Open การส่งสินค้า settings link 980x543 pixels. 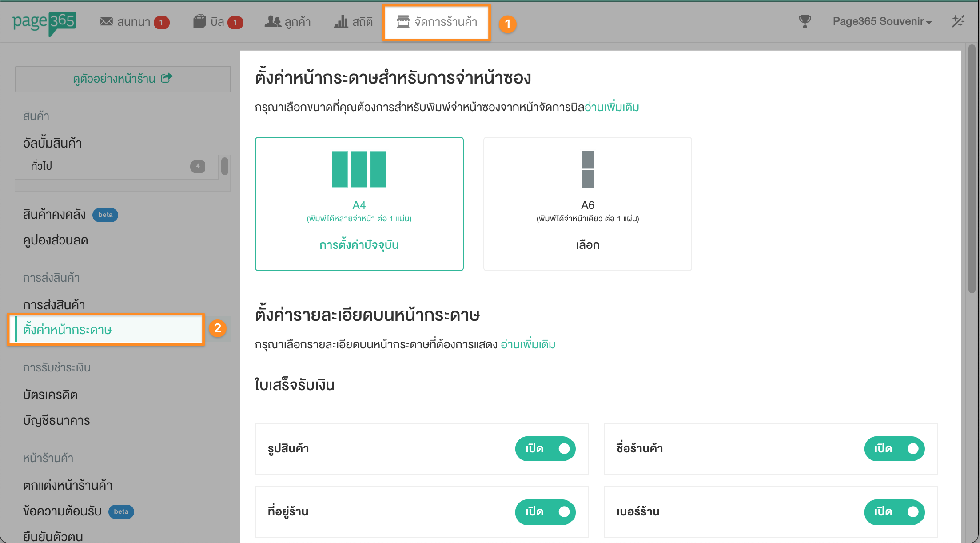click(54, 305)
